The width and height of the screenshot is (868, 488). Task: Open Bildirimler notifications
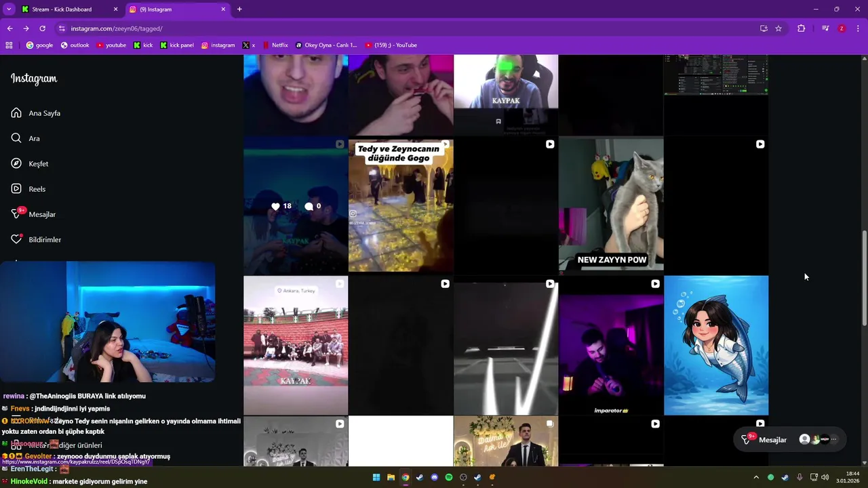(36, 239)
